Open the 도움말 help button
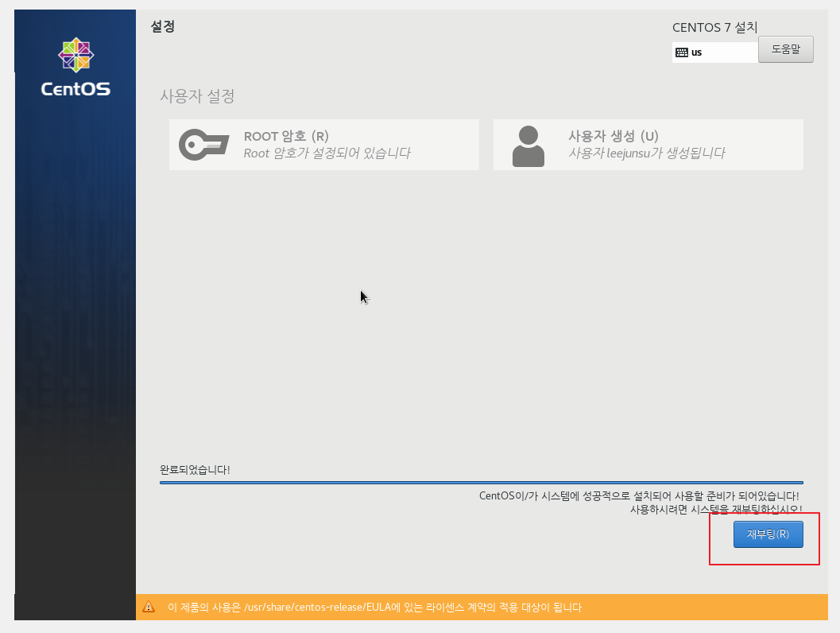 click(785, 49)
